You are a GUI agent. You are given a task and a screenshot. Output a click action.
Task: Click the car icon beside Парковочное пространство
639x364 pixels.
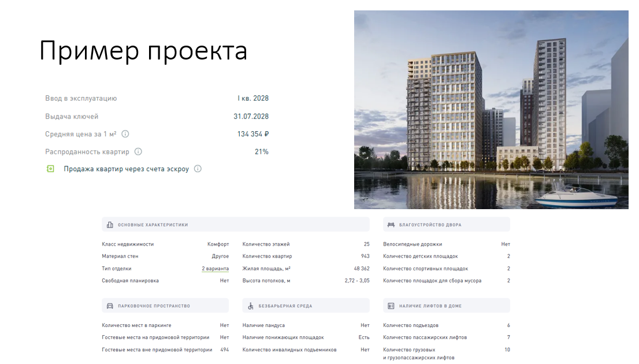109,306
